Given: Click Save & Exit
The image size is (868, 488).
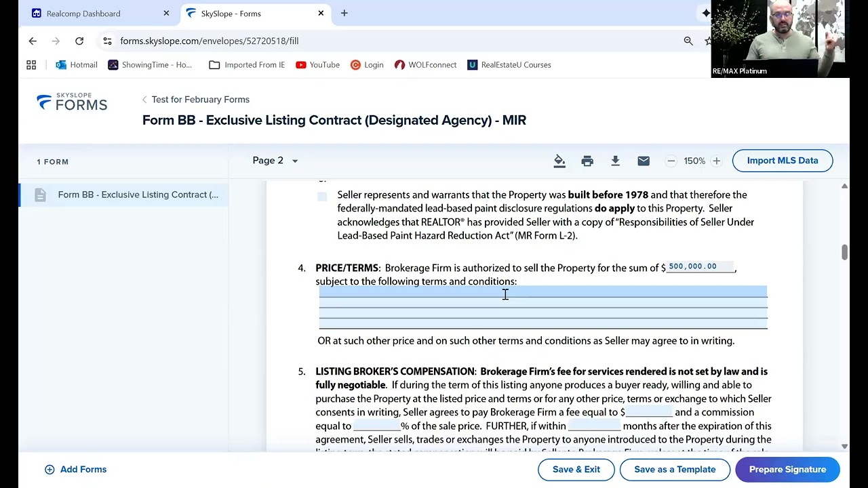Looking at the screenshot, I should tap(576, 470).
